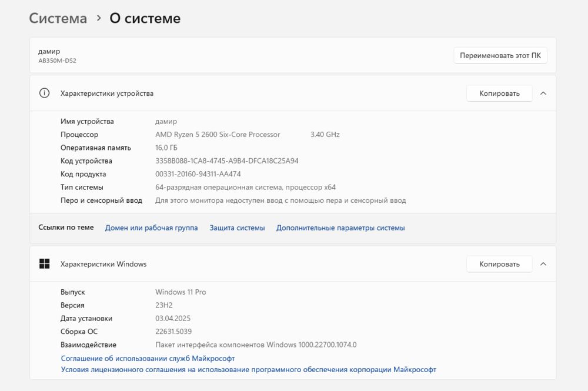Click the Процессор label
Image resolution: width=588 pixels, height=391 pixels.
pos(79,134)
